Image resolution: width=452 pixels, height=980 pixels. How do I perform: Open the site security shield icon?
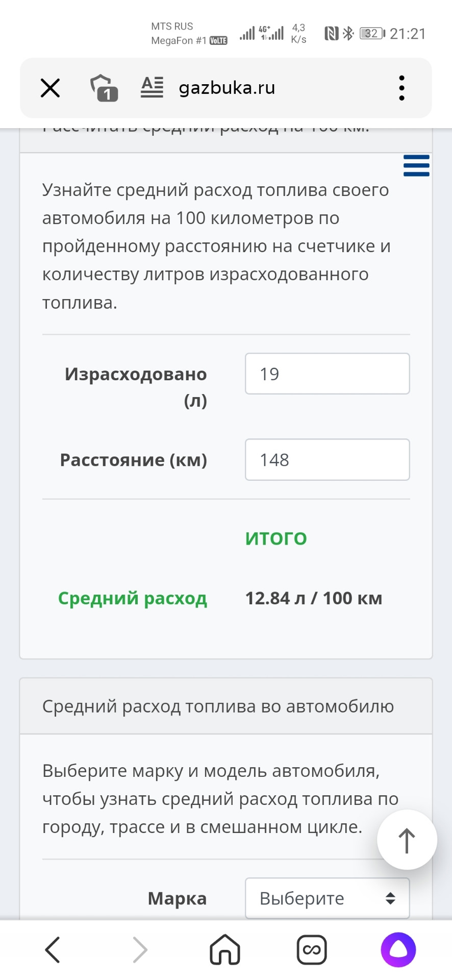point(103,88)
